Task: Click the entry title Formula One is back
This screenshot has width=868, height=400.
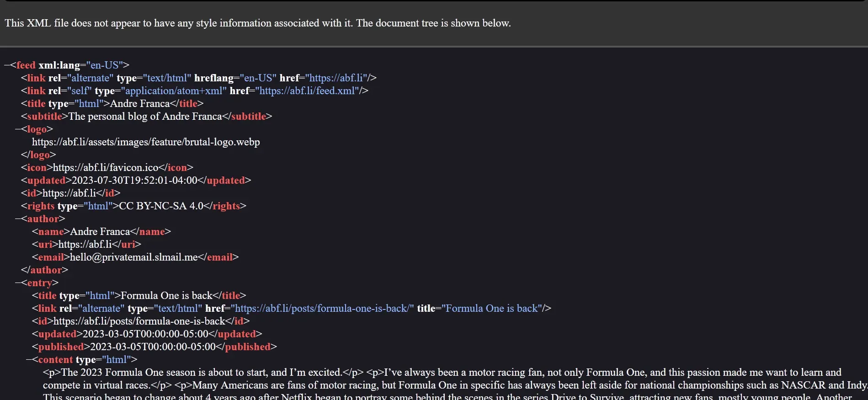Action: click(x=166, y=296)
